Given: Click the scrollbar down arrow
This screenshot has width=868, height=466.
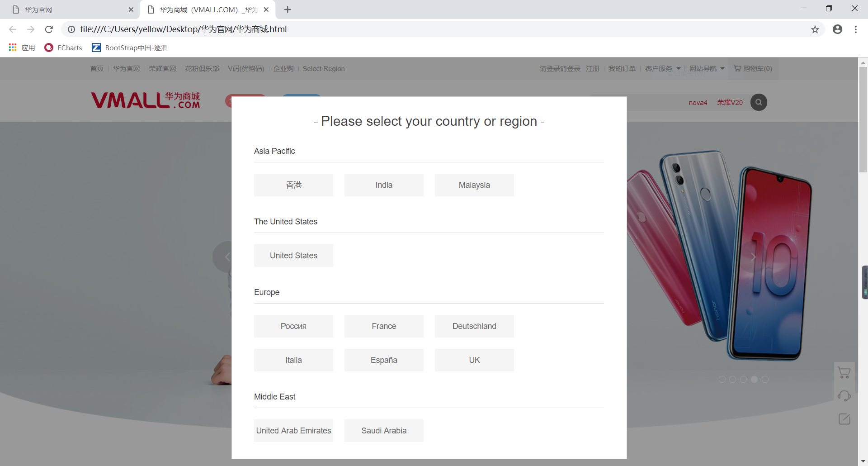Looking at the screenshot, I should [863, 461].
